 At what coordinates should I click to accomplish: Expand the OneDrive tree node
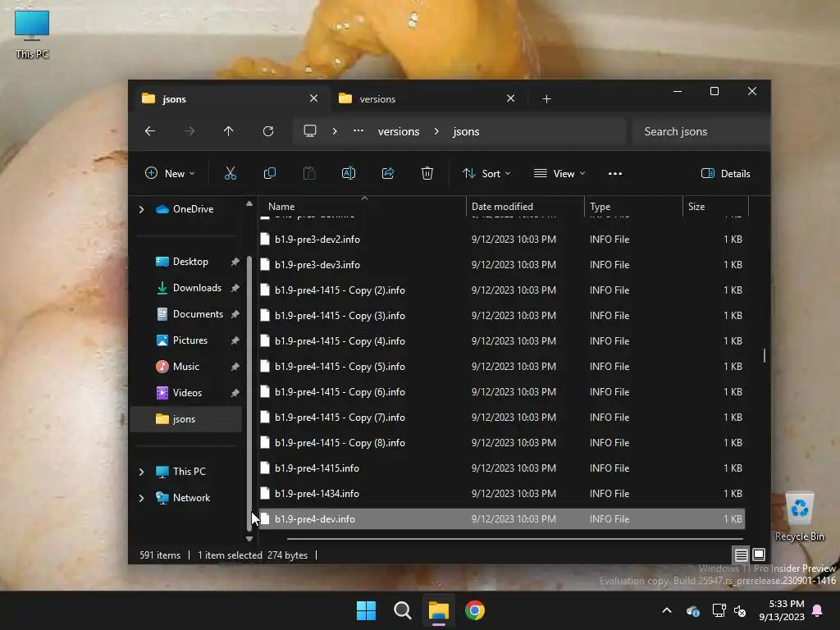(141, 209)
